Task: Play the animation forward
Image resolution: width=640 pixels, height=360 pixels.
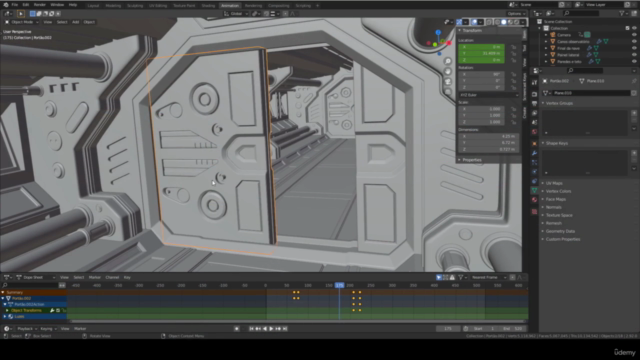Action: click(271, 329)
